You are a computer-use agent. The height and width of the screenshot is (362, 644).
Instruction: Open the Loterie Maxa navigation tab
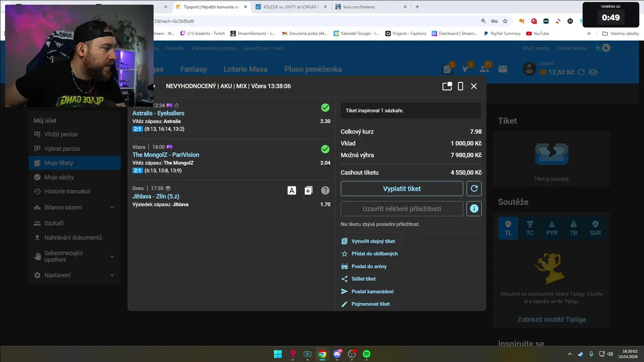click(246, 69)
